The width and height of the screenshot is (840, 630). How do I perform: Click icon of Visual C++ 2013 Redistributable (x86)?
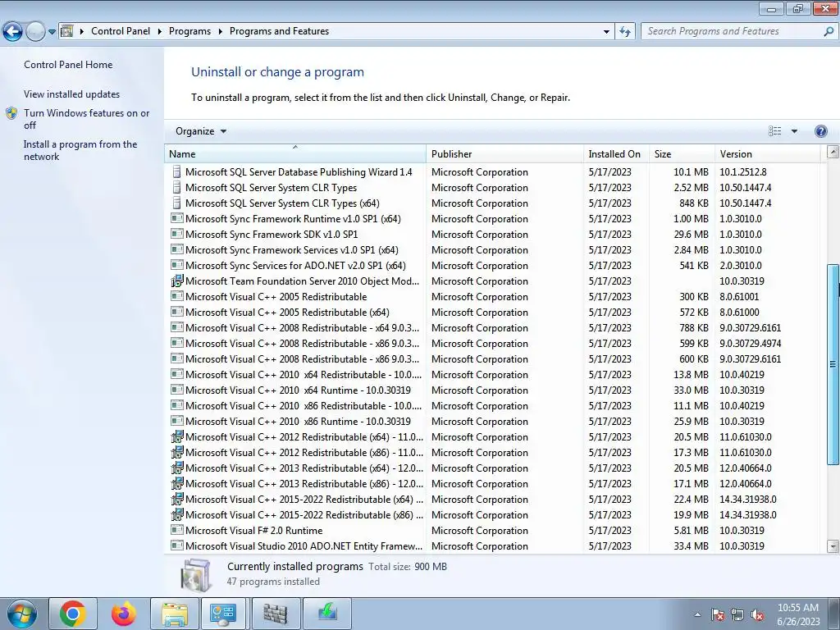(177, 483)
